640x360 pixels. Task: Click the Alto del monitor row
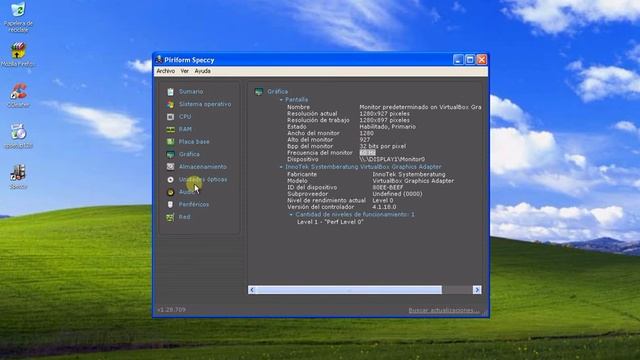(x=329, y=140)
